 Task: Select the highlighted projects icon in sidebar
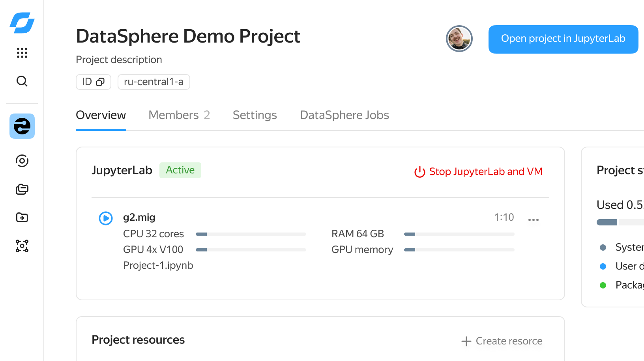click(22, 126)
